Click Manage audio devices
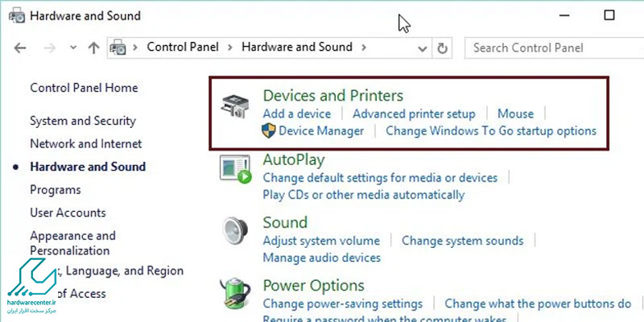This screenshot has height=322, width=644. coord(321,258)
